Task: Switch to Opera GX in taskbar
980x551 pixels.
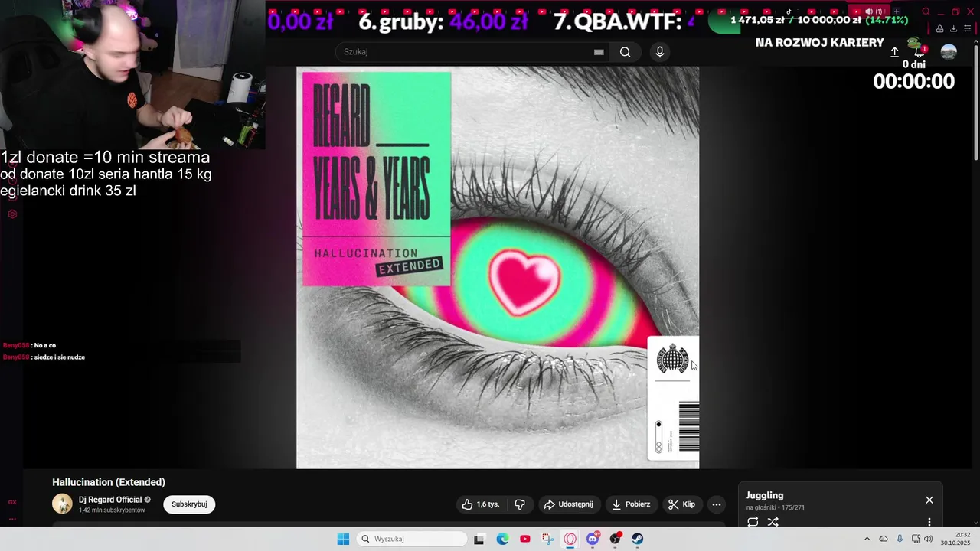Action: 570,539
